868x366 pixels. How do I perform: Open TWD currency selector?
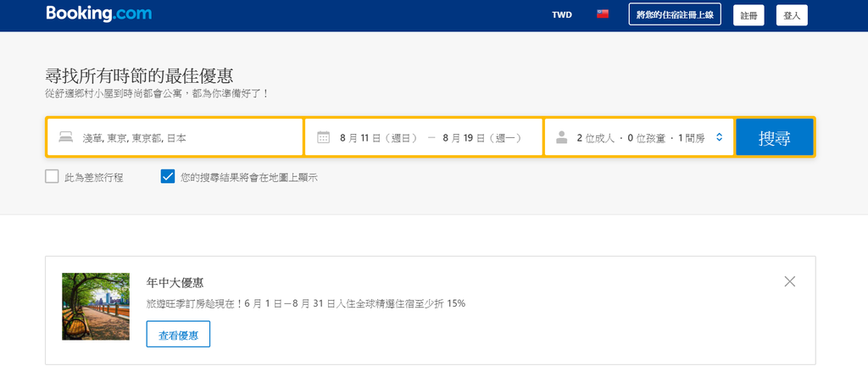562,15
